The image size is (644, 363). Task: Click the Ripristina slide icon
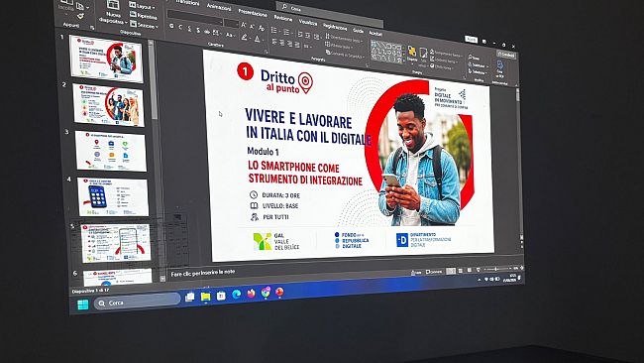tap(133, 15)
